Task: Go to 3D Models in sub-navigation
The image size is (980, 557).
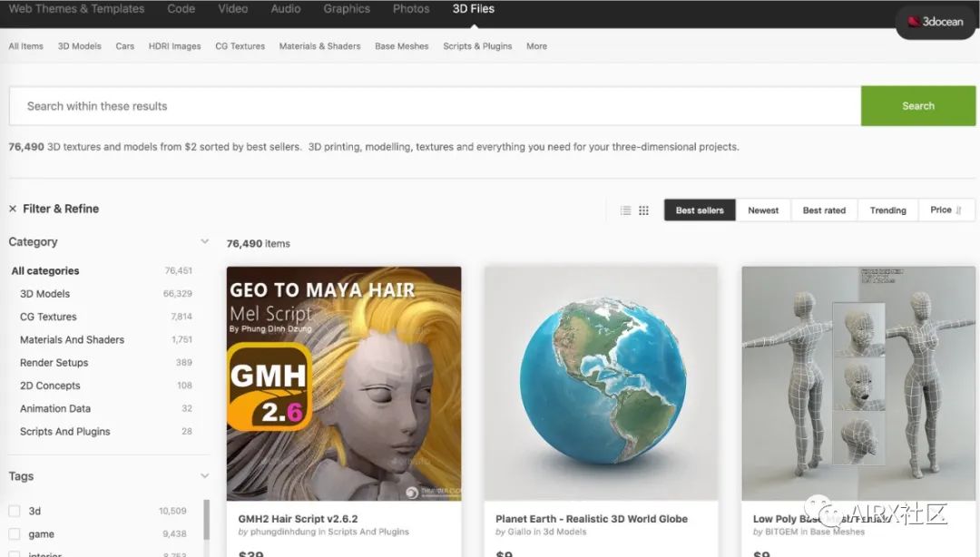Action: [x=79, y=46]
